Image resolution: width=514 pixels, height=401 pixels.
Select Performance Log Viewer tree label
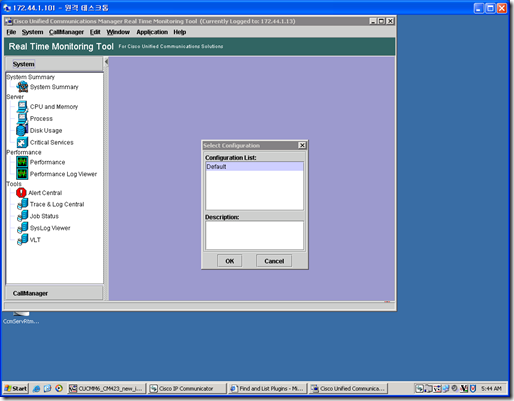click(x=63, y=174)
